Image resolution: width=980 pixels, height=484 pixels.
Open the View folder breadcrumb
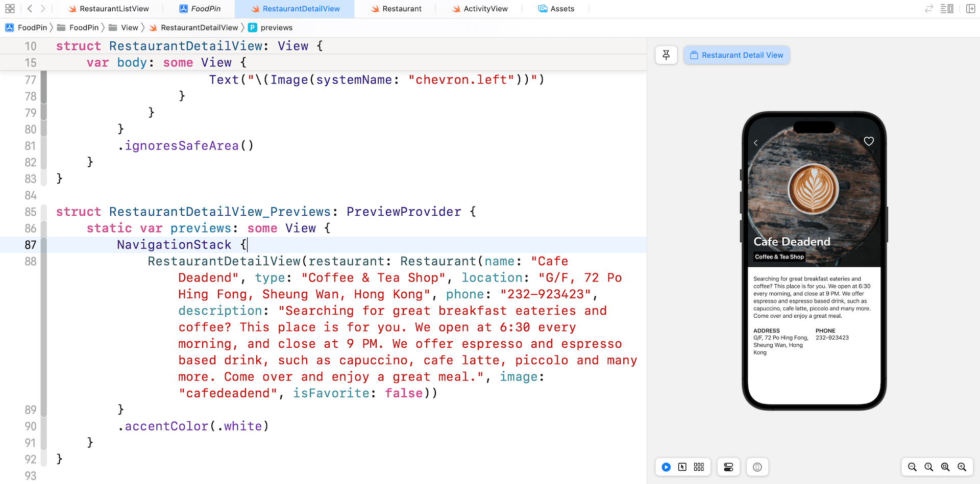pyautogui.click(x=129, y=28)
